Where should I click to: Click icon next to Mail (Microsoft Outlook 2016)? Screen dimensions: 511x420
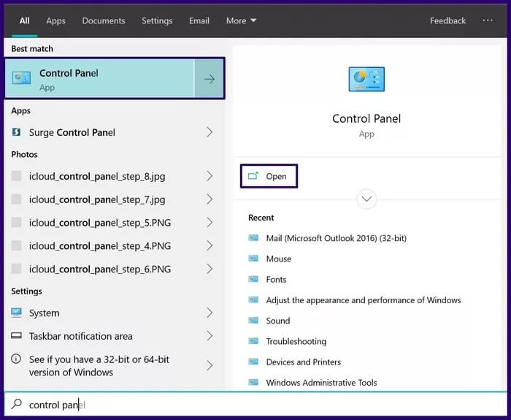tap(253, 237)
